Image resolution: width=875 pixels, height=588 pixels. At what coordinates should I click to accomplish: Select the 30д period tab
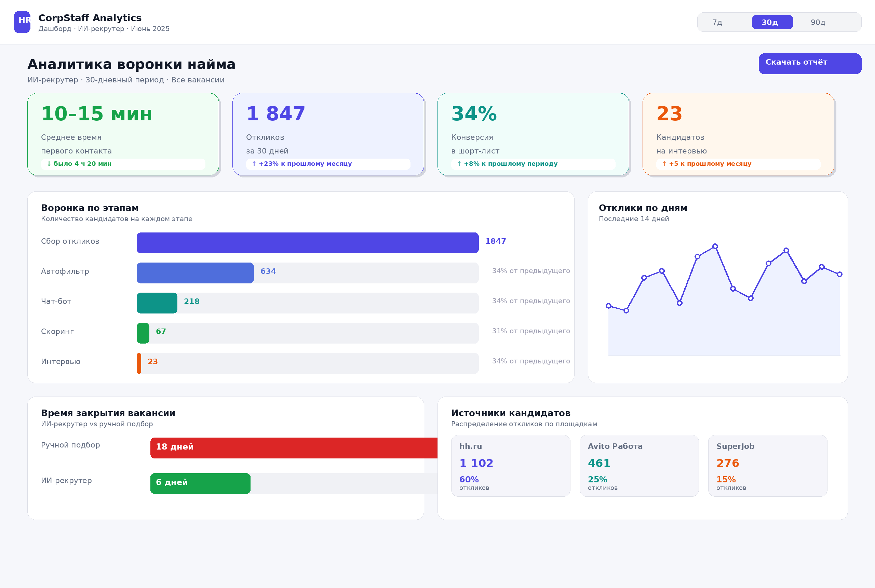coord(772,22)
